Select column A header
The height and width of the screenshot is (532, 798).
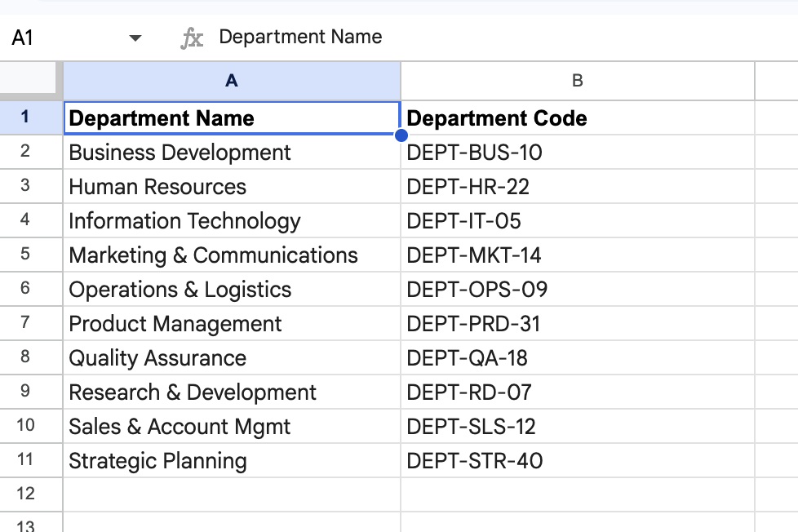click(232, 80)
